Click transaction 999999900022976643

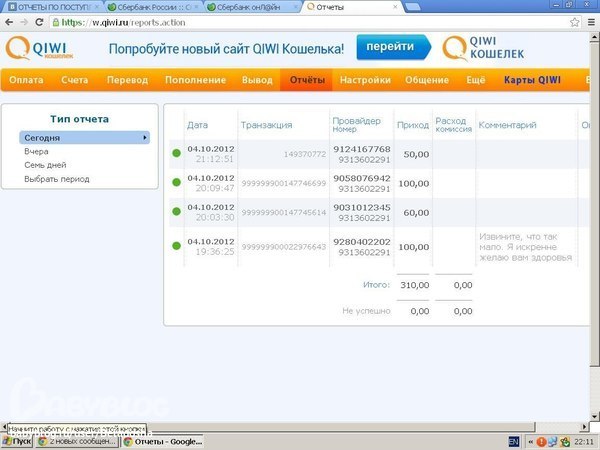click(284, 247)
